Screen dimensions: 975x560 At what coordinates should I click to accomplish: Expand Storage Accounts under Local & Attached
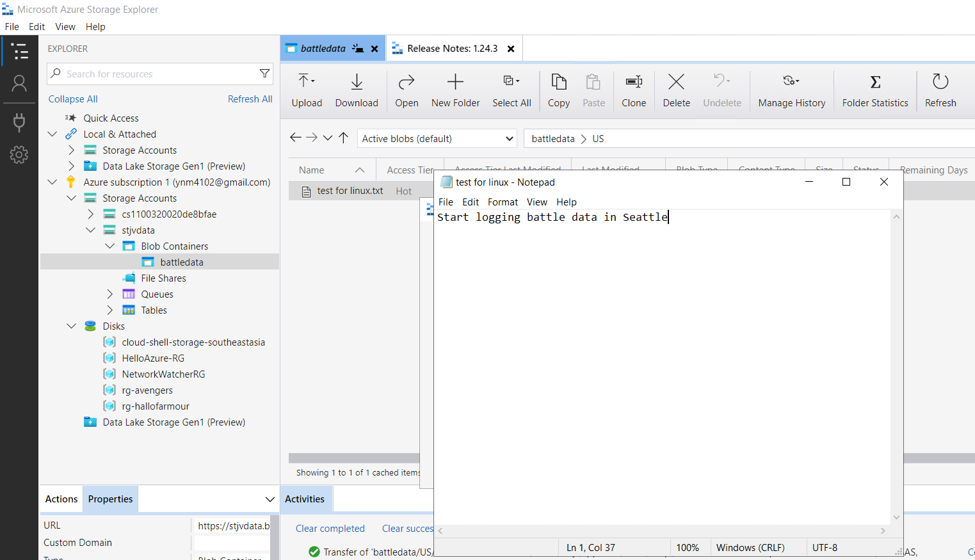tap(72, 150)
